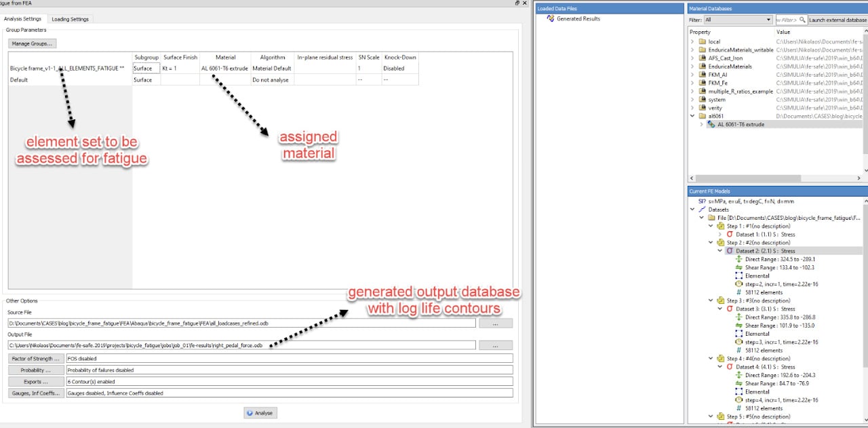Collapse the al6061 database node

(692, 116)
